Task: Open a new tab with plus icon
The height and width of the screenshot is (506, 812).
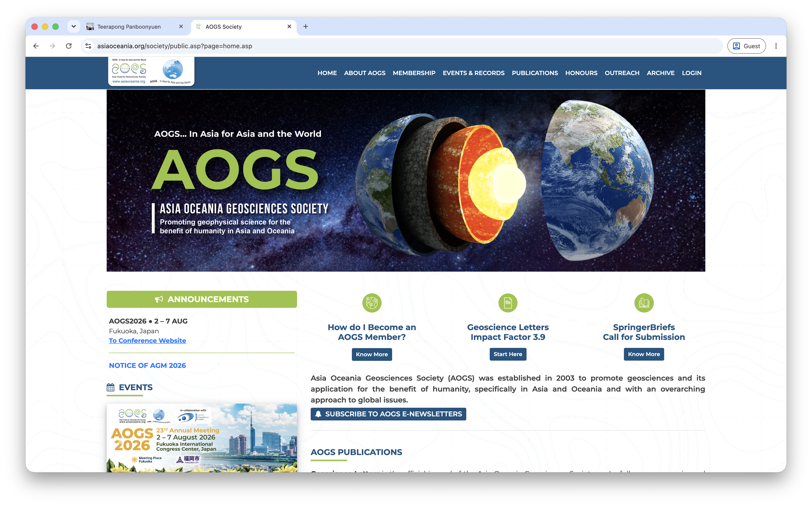Action: coord(305,26)
